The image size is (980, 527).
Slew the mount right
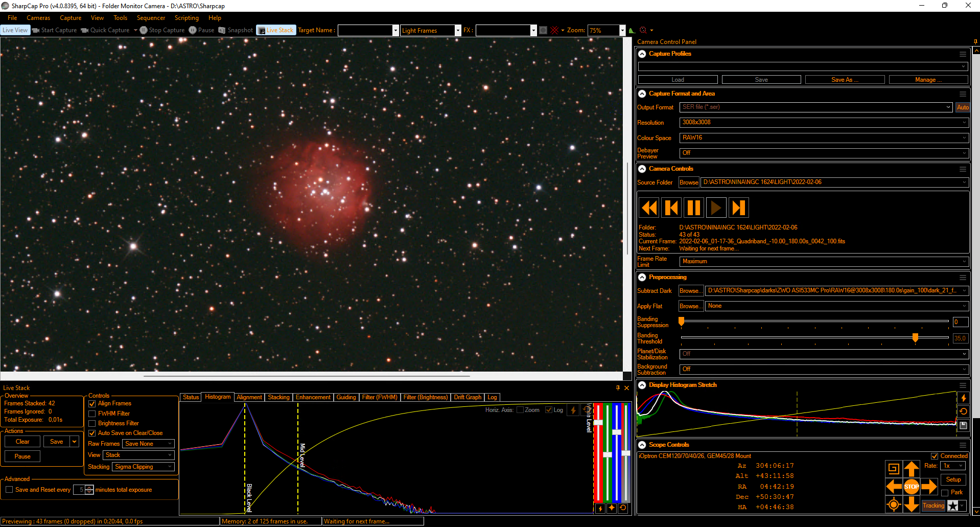929,487
